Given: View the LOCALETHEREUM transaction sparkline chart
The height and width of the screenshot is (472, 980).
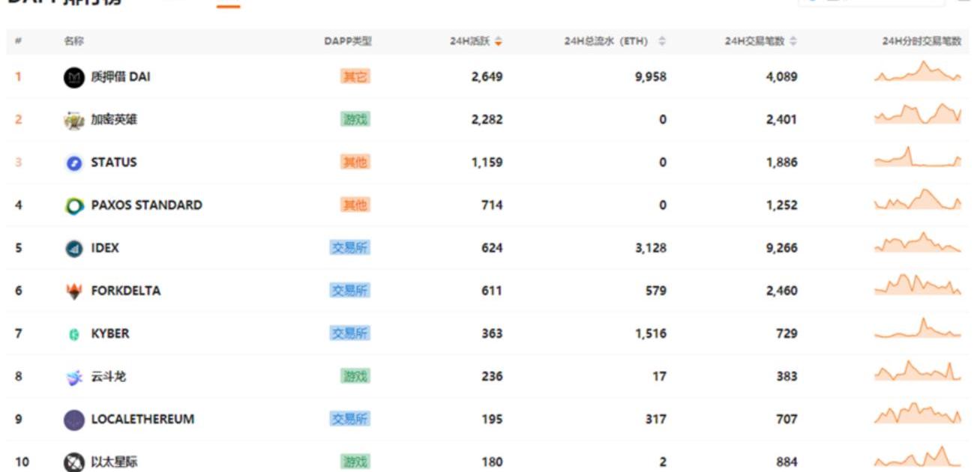Looking at the screenshot, I should (918, 414).
